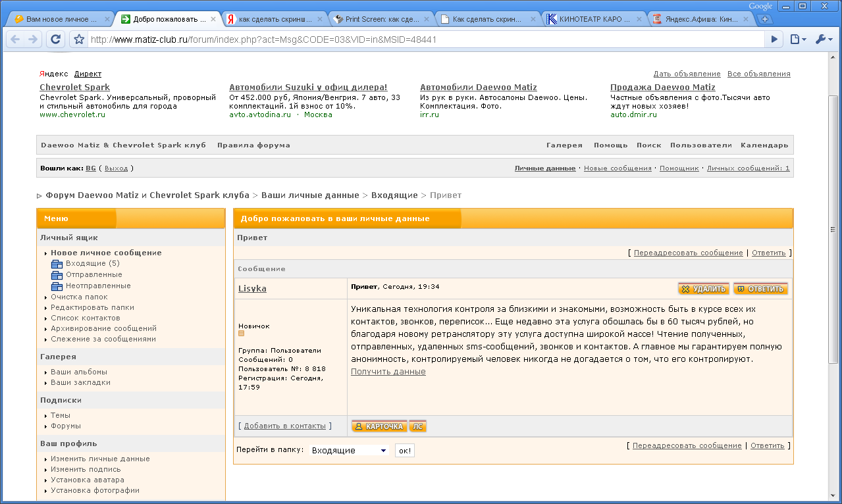Click the address bar URL field
The image size is (842, 504).
[421, 39]
